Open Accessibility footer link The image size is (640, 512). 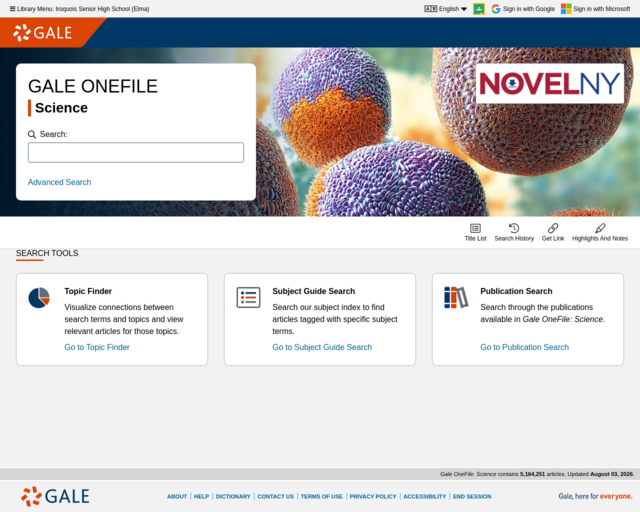pos(424,496)
